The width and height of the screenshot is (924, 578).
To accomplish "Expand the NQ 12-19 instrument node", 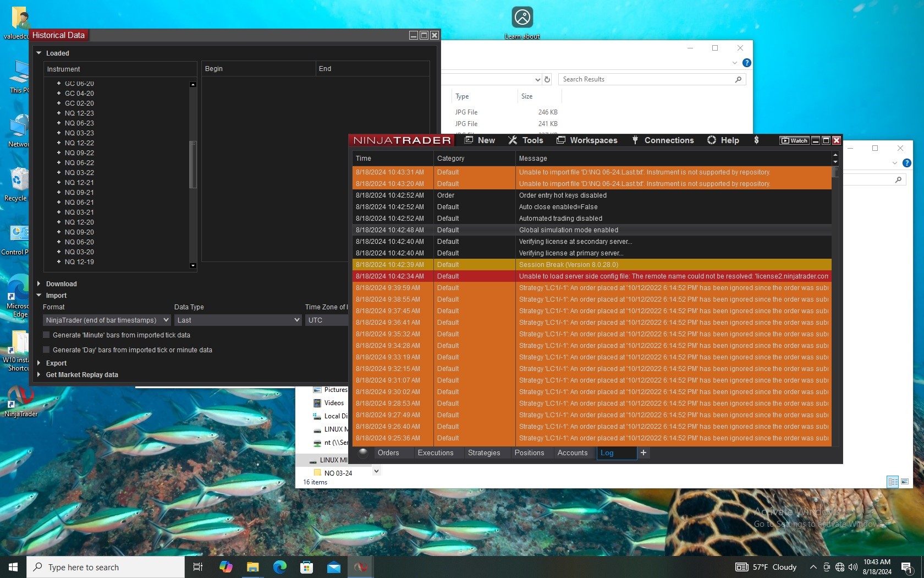I will [x=59, y=262].
